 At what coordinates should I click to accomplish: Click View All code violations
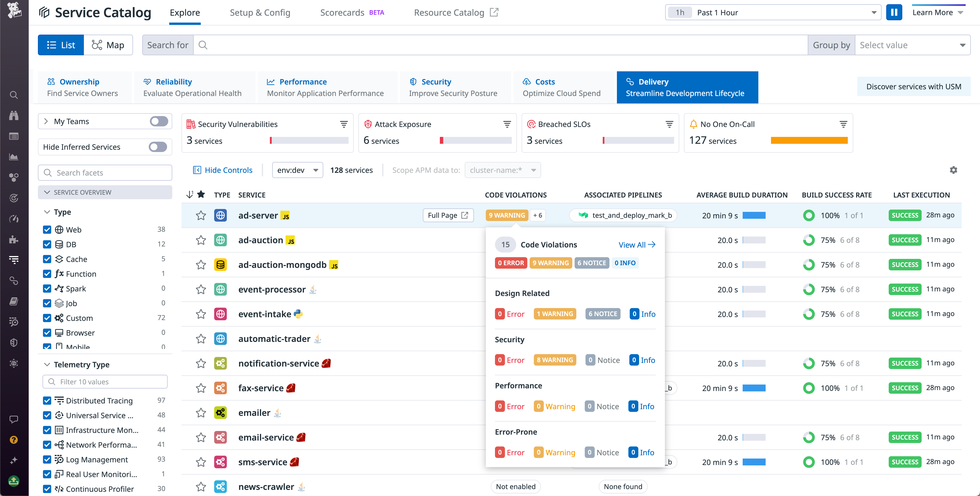636,245
